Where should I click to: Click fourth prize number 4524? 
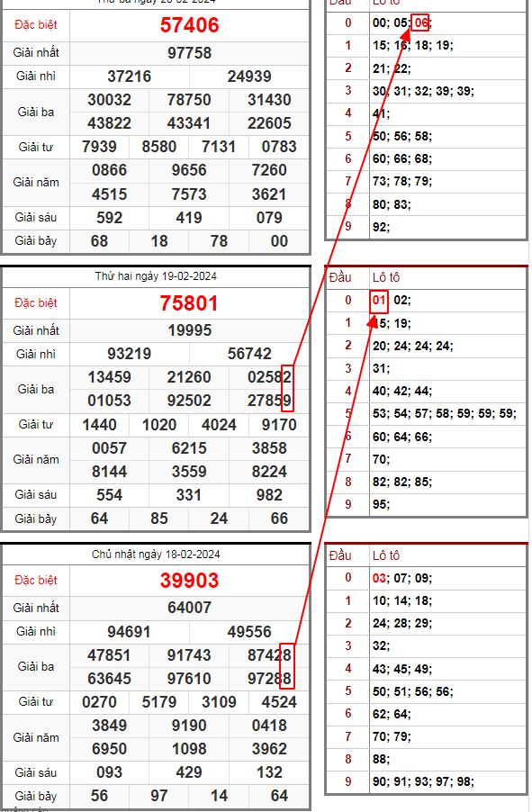279,703
